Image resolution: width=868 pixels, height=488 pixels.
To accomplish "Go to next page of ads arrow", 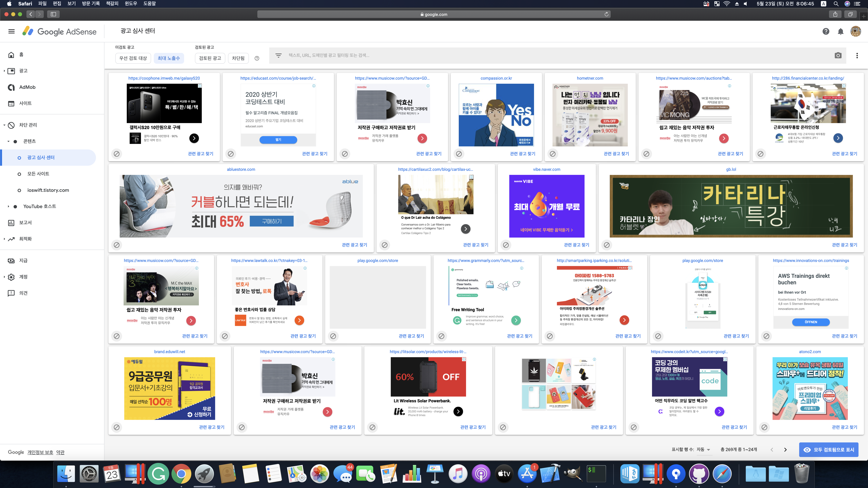I will point(785,450).
